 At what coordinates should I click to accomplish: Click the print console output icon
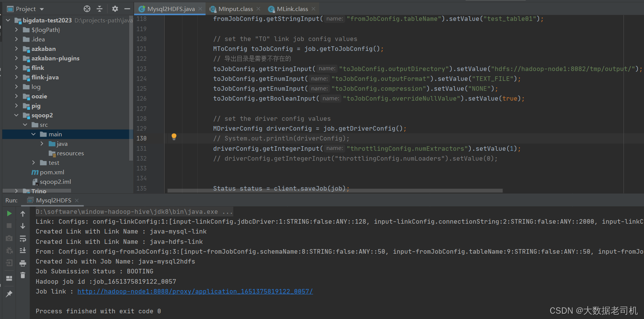(23, 263)
